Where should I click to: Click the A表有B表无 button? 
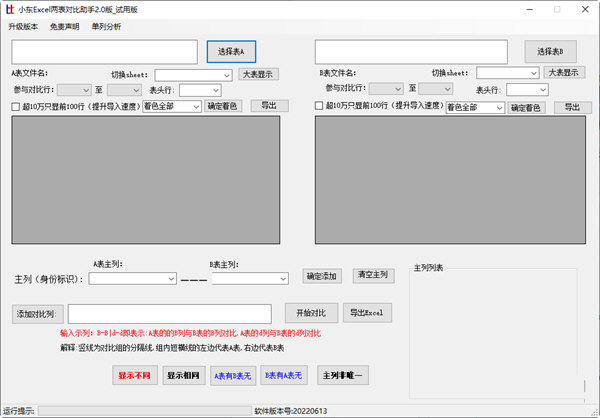[x=233, y=376]
